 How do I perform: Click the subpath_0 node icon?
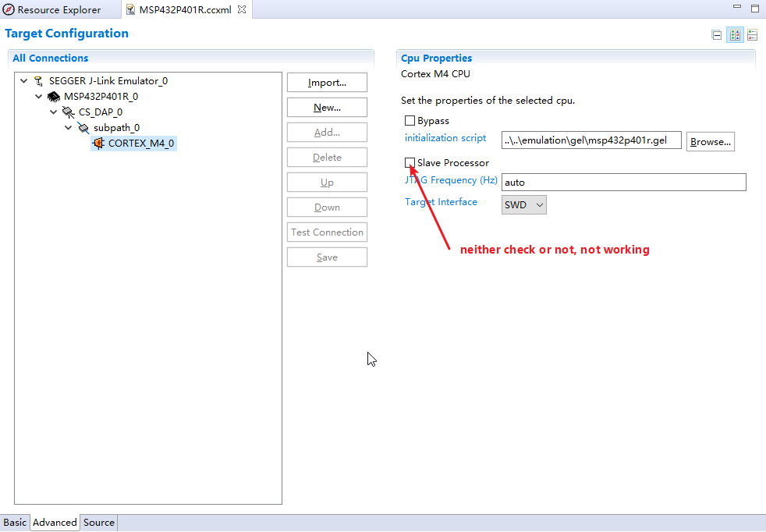click(83, 128)
